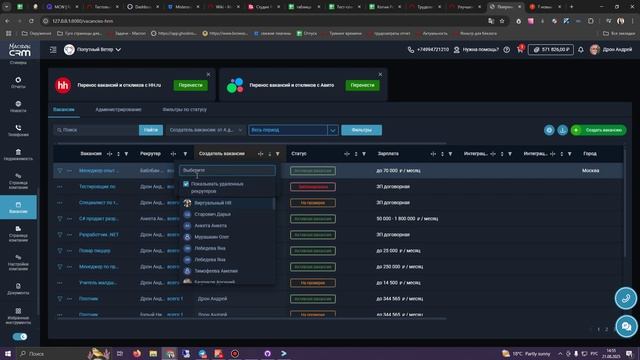
Task: Click the floating chat button
Action: [x=626, y=327]
